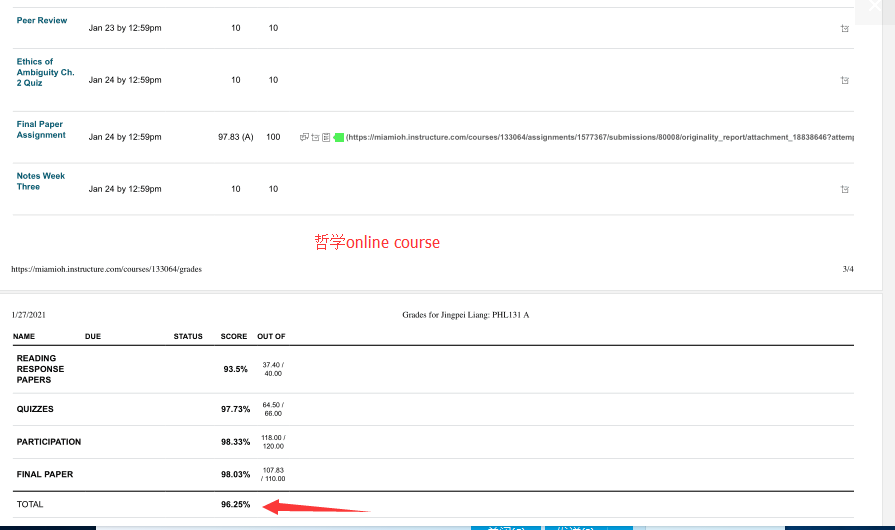The width and height of the screenshot is (895, 530).
Task: Open scoring details icon for Peer Review
Action: (845, 29)
